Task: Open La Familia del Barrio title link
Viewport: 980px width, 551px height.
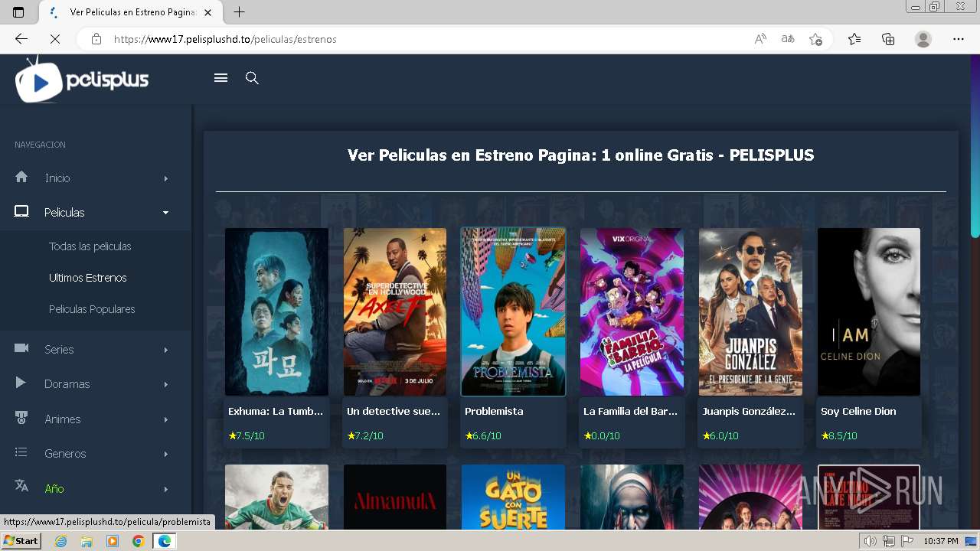Action: point(630,411)
